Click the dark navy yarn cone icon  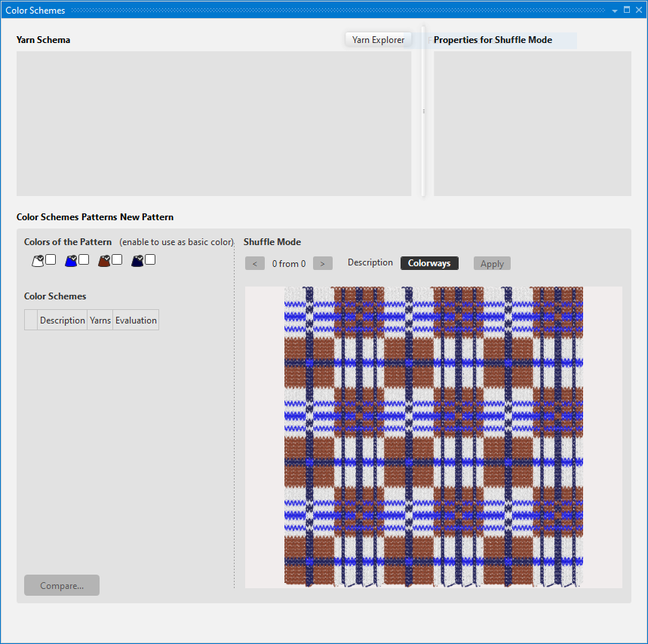point(137,261)
